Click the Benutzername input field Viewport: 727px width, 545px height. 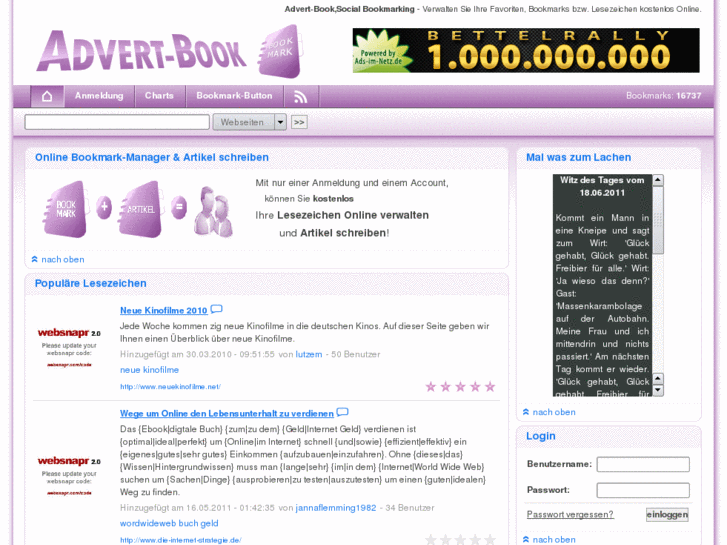pos(643,464)
